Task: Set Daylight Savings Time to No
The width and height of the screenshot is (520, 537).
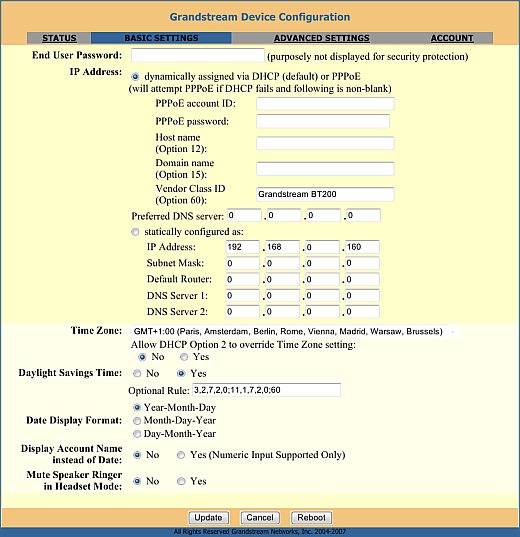Action: click(x=137, y=373)
